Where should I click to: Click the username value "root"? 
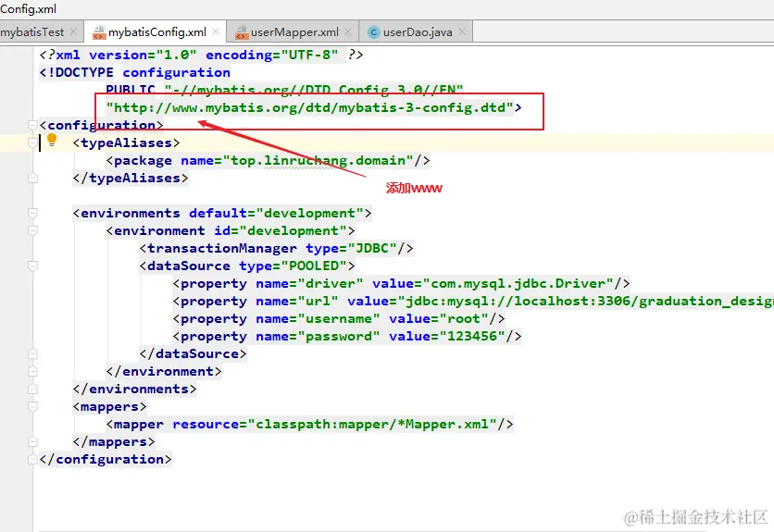tap(464, 319)
